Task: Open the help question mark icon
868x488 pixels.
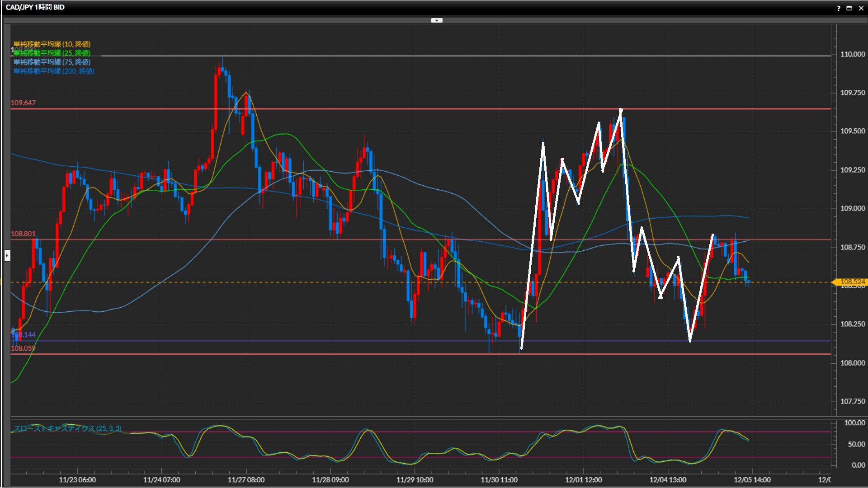Action: (839, 8)
